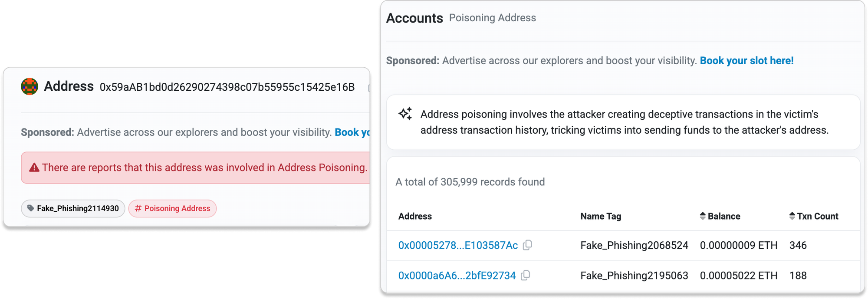868x299 pixels.
Task: Click the sparkle icon beside poisoning description
Action: point(405,114)
